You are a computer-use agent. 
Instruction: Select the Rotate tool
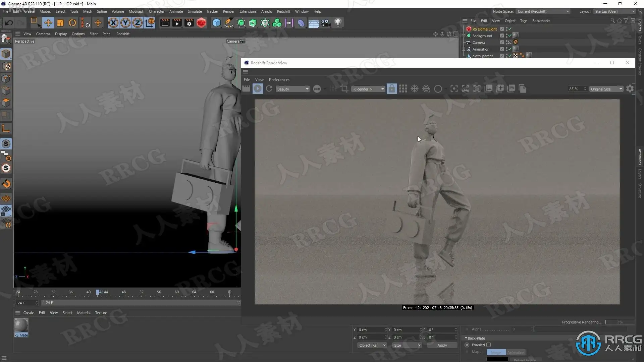coord(72,23)
